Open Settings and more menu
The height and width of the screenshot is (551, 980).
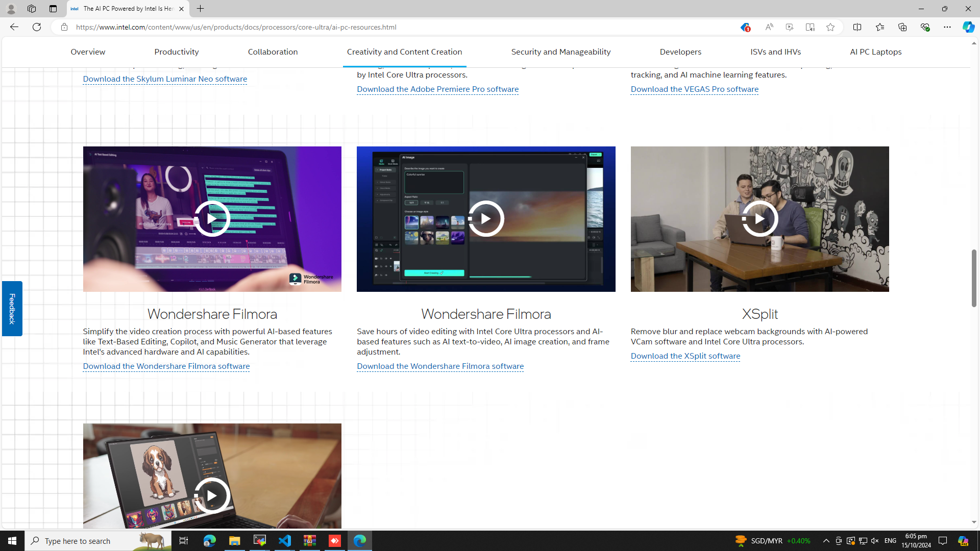pos(947,27)
